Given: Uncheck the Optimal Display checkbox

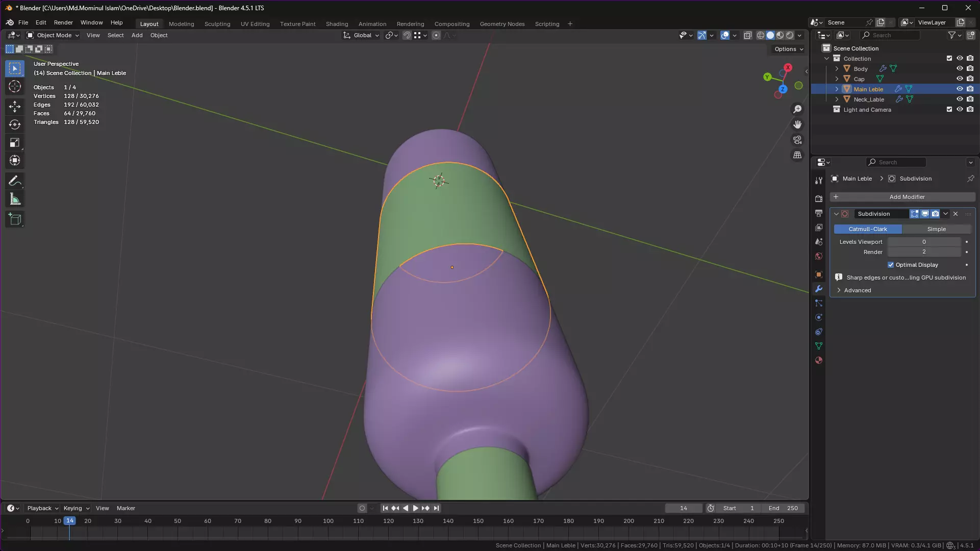Looking at the screenshot, I should tap(891, 265).
